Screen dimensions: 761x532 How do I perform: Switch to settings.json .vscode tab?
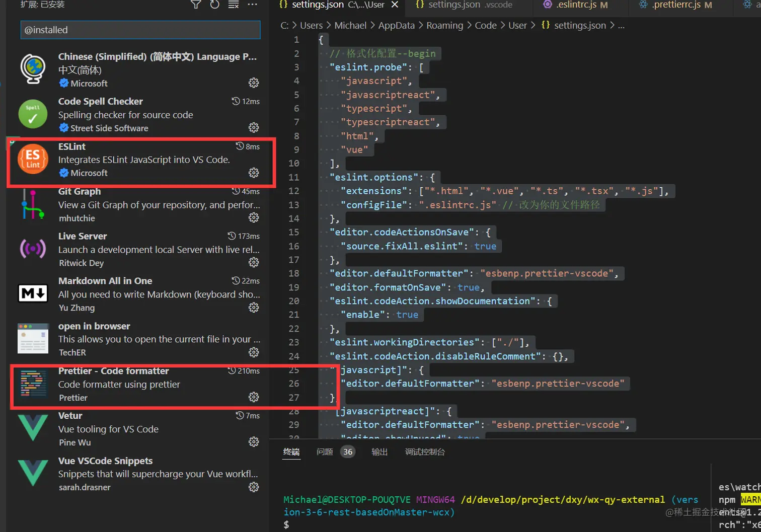click(x=464, y=5)
